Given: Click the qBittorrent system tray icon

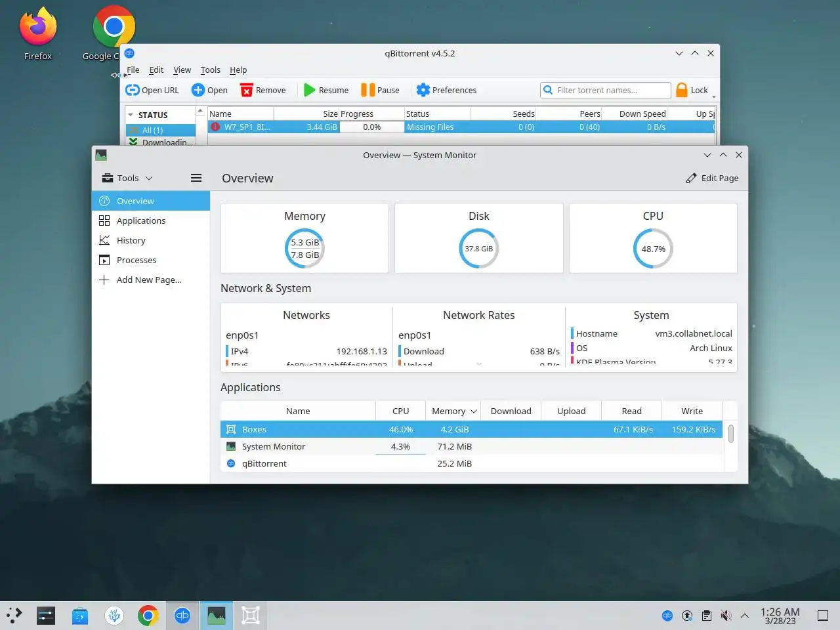Looking at the screenshot, I should point(667,616).
